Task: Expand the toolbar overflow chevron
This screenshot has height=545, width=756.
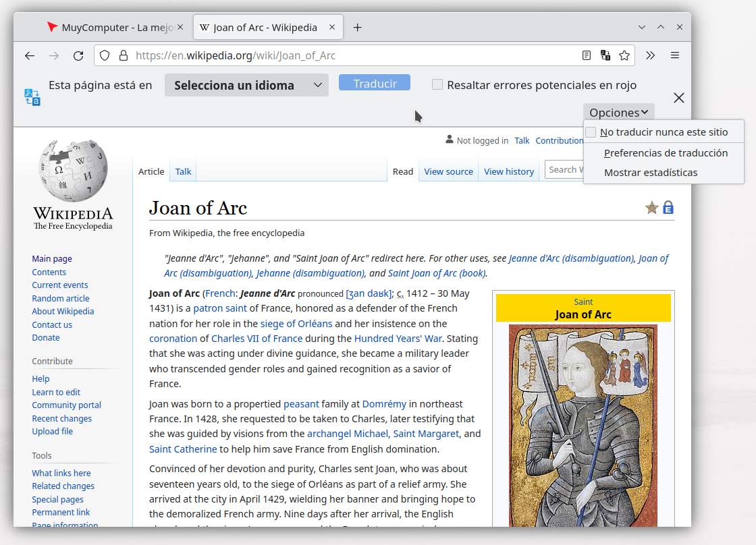Action: (x=651, y=55)
